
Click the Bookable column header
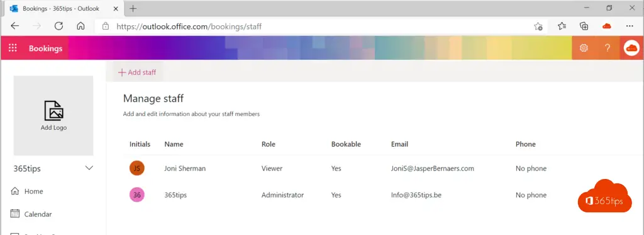pyautogui.click(x=346, y=144)
